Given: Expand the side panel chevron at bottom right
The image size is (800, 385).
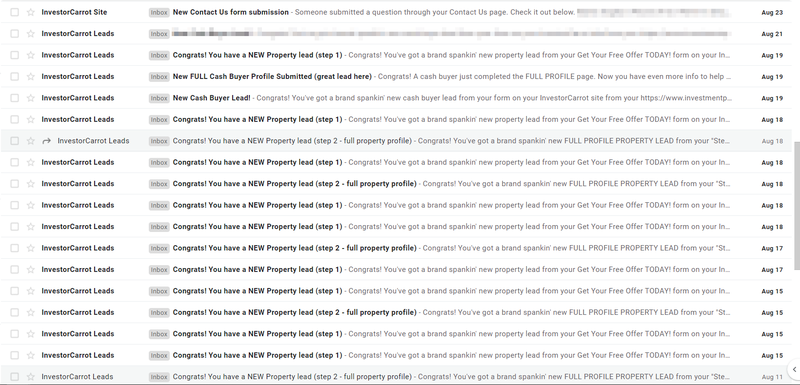Looking at the screenshot, I should [x=794, y=369].
